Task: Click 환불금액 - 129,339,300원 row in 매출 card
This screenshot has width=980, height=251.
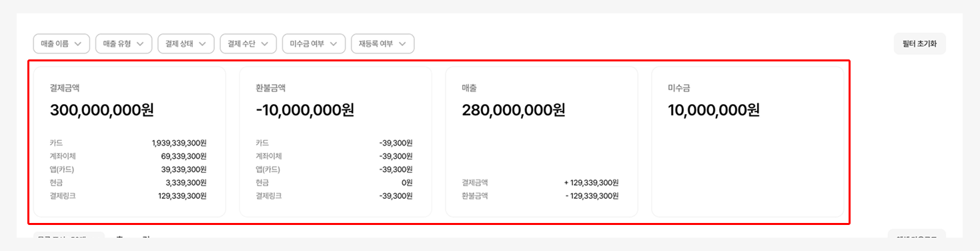Action: (540, 196)
